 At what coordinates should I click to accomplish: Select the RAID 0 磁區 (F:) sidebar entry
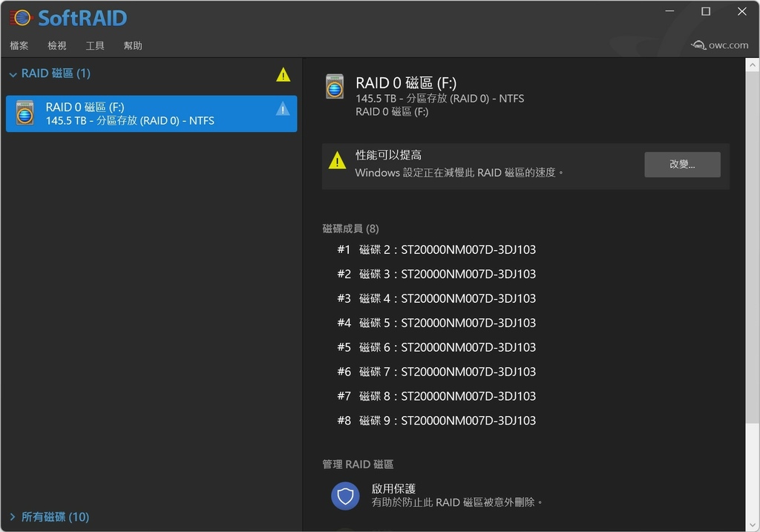151,114
